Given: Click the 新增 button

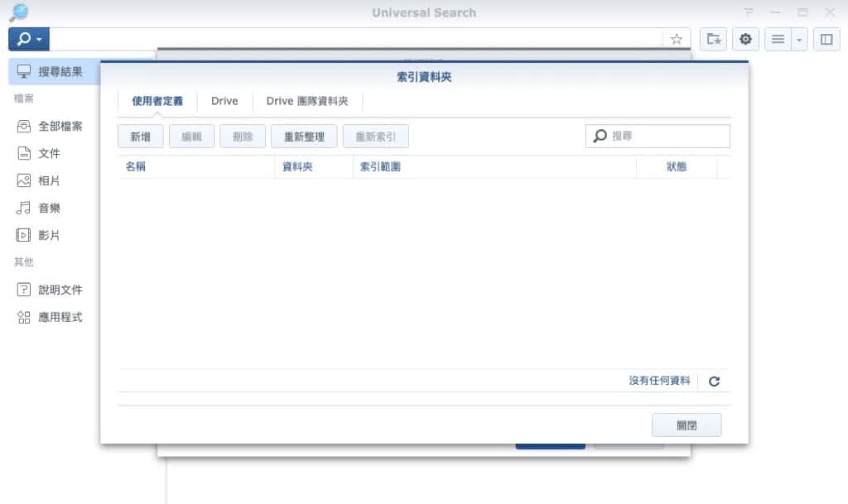Looking at the screenshot, I should click(x=141, y=137).
